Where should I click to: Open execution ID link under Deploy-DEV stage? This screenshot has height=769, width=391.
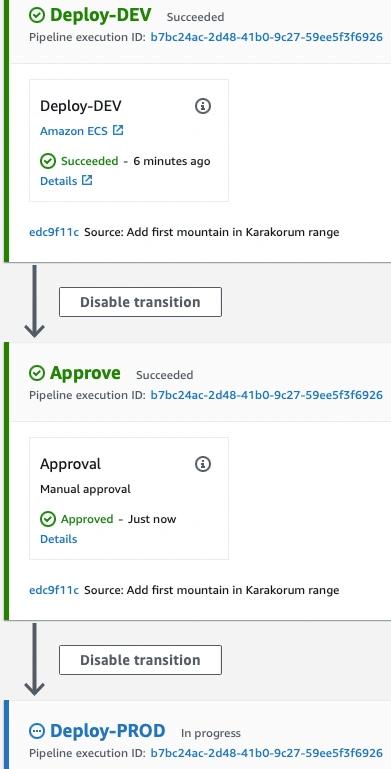266,37
